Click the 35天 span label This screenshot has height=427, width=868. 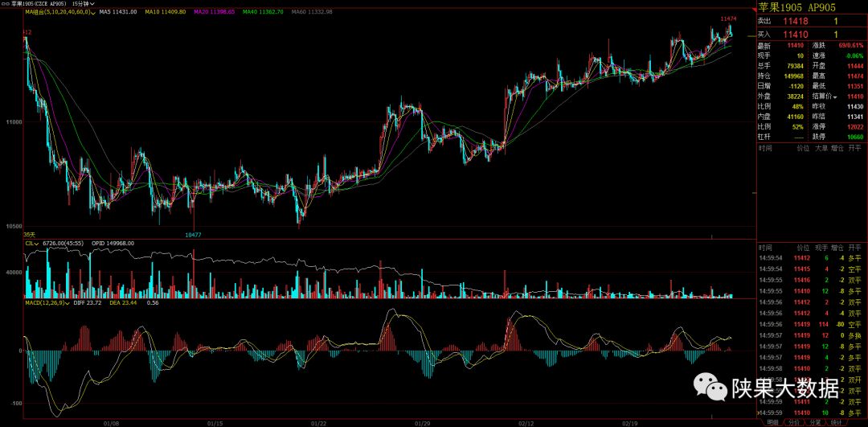[30, 235]
